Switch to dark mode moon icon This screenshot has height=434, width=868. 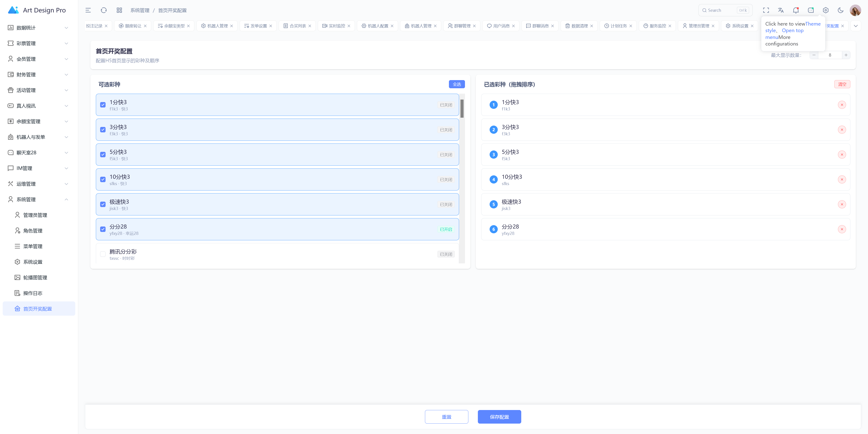(840, 10)
